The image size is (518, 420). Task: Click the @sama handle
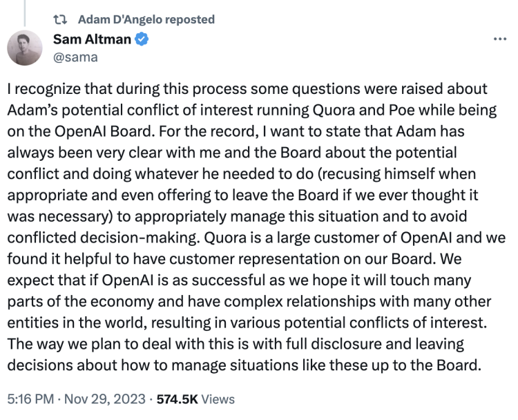click(x=75, y=57)
